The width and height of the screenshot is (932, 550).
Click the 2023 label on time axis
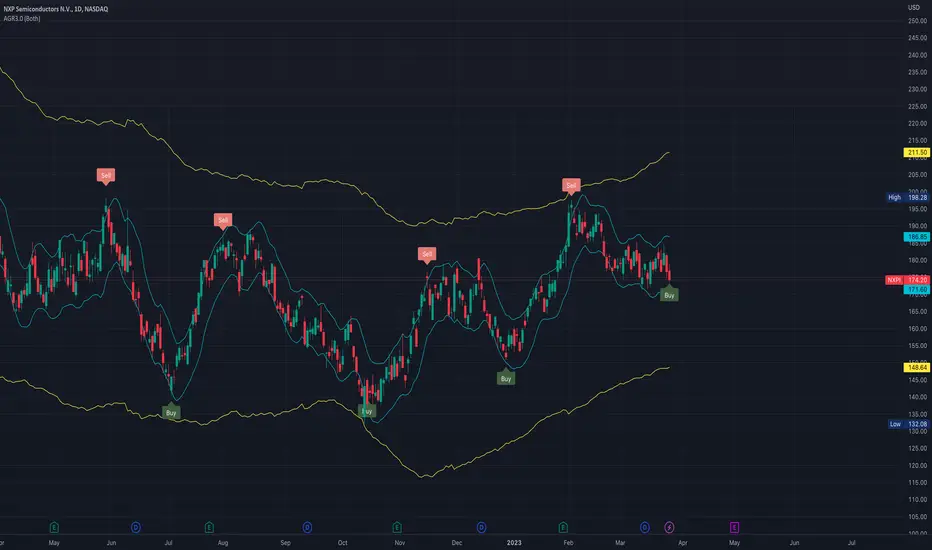(514, 543)
